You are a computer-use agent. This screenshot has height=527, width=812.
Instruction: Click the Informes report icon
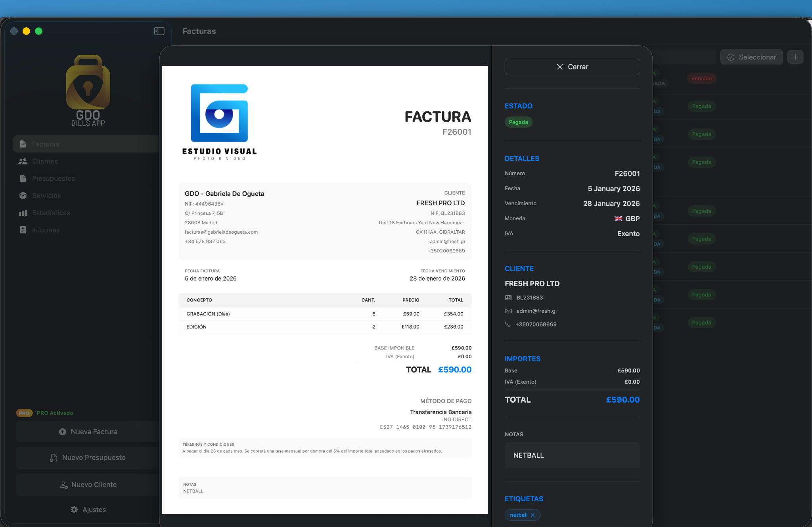coord(23,230)
